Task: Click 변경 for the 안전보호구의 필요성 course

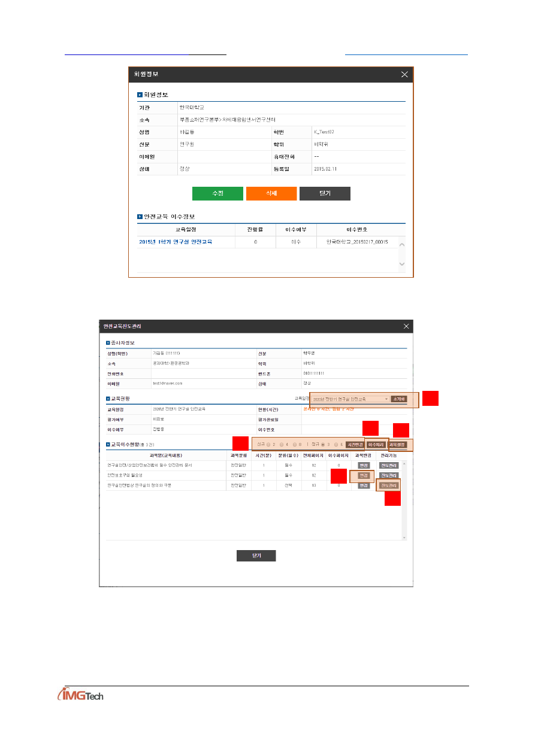Action: [x=363, y=475]
